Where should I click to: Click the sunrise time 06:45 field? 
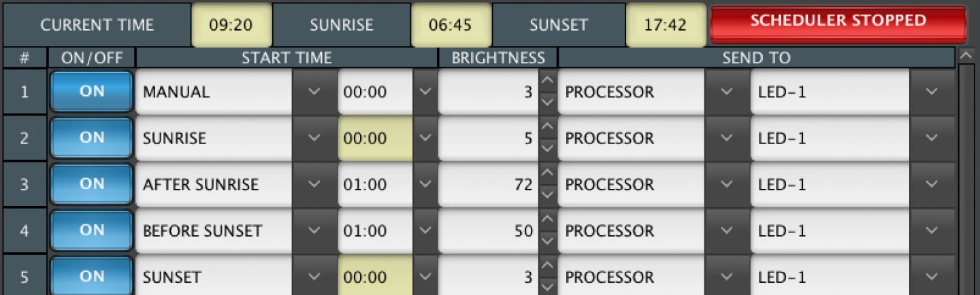coord(451,26)
